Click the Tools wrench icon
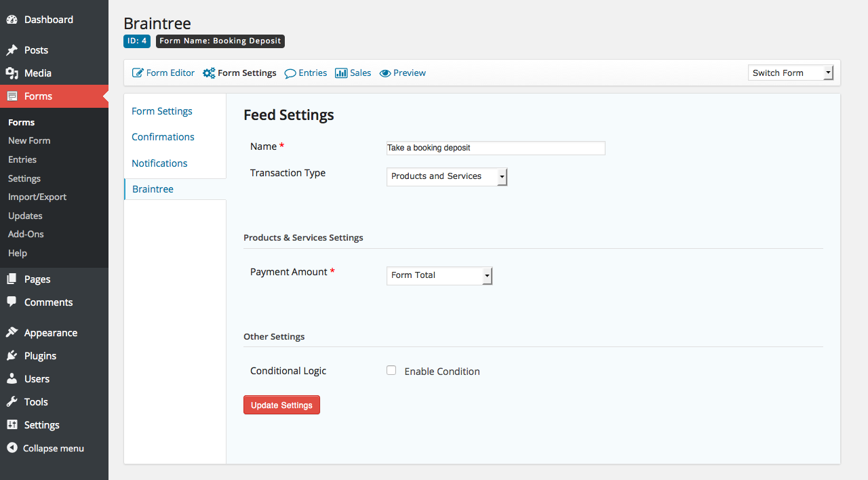 [12, 402]
